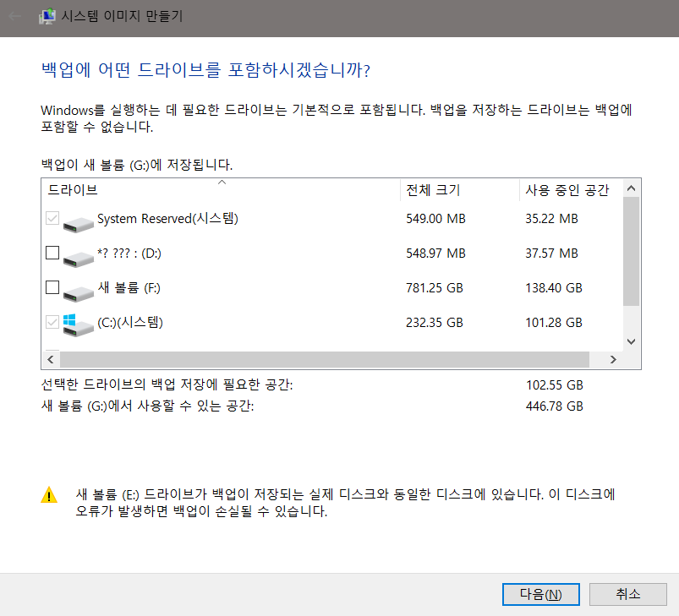The image size is (679, 616).
Task: Click the vertical scrollbar up arrow
Action: click(632, 188)
